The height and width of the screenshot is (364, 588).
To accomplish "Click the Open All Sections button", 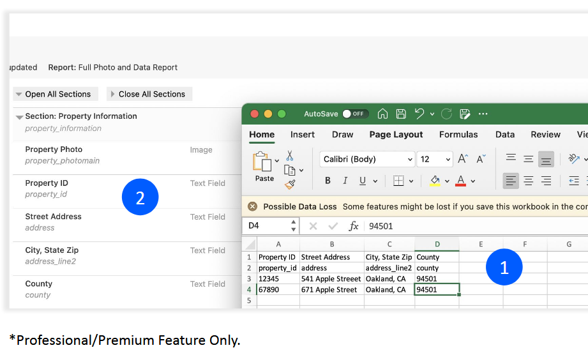I will tap(56, 94).
